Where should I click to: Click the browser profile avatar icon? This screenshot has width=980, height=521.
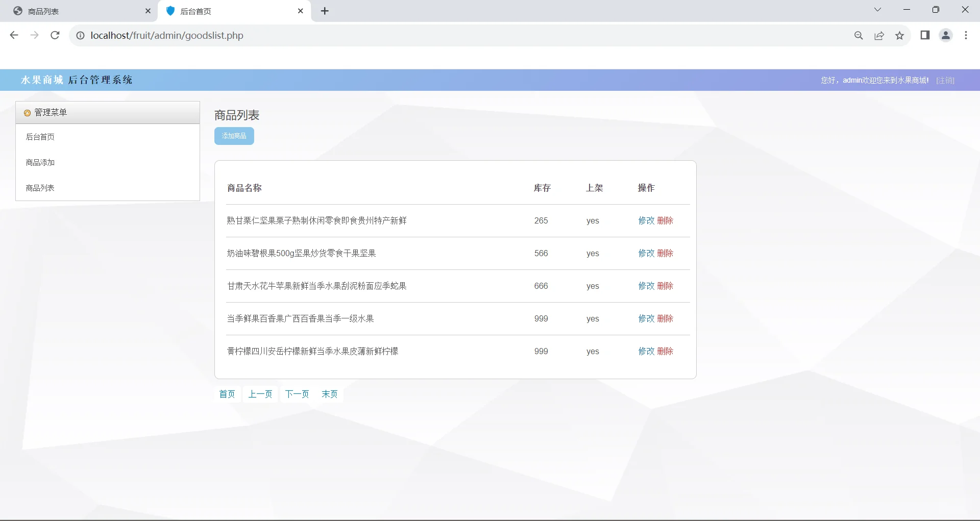coord(945,36)
